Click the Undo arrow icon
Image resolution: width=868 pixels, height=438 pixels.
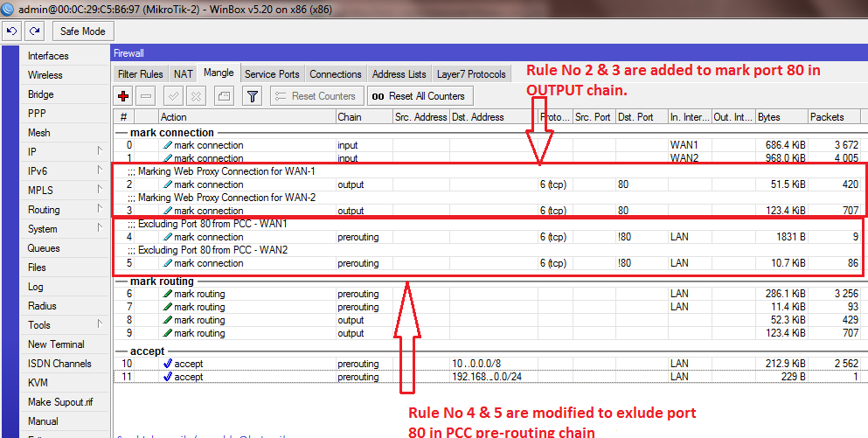(12, 31)
